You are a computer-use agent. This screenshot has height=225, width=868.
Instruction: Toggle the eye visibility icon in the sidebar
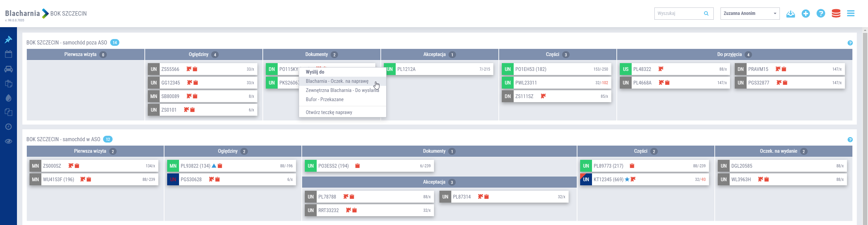click(8, 141)
